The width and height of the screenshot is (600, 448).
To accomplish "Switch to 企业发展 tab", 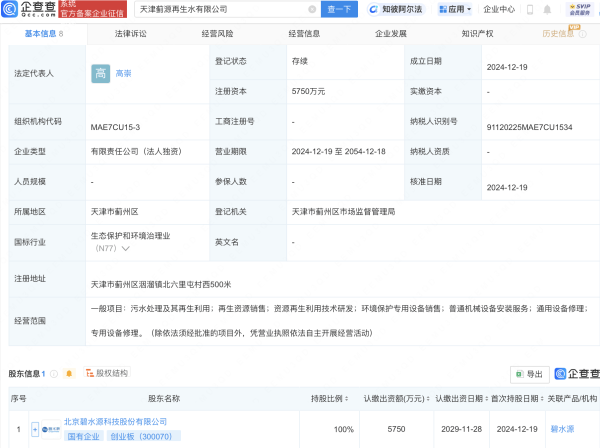I will tap(391, 34).
